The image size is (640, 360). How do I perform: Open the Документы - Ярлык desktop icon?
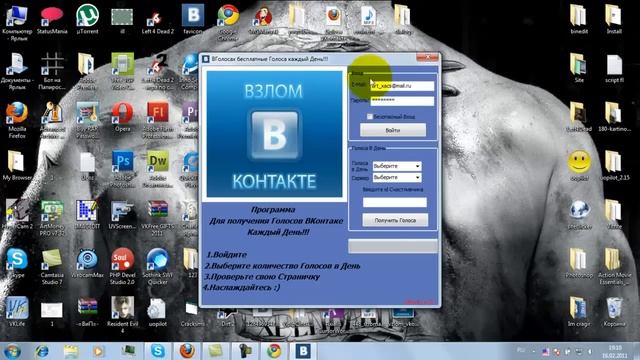pos(17,71)
